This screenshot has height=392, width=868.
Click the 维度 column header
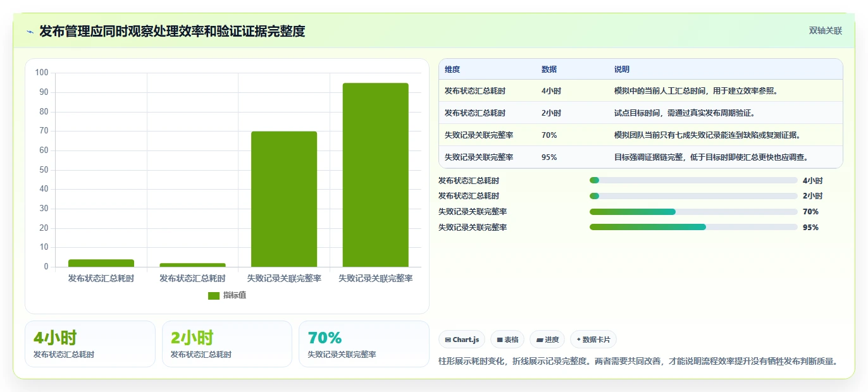point(452,70)
